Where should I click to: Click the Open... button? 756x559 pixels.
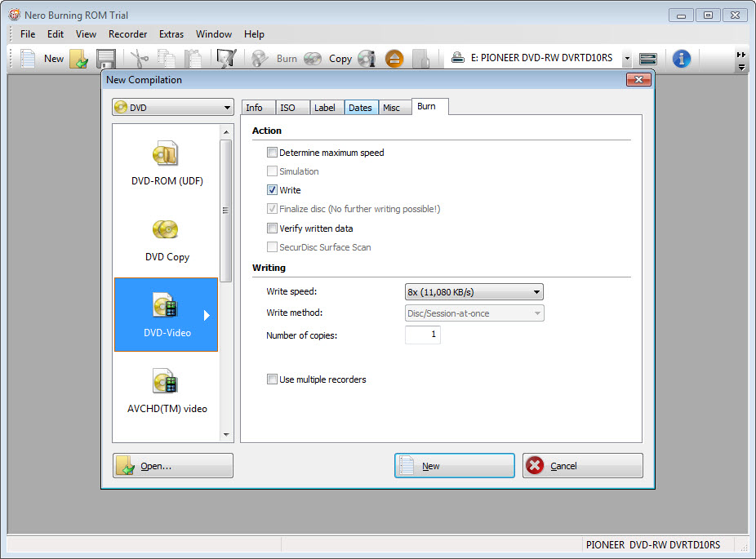tap(172, 465)
